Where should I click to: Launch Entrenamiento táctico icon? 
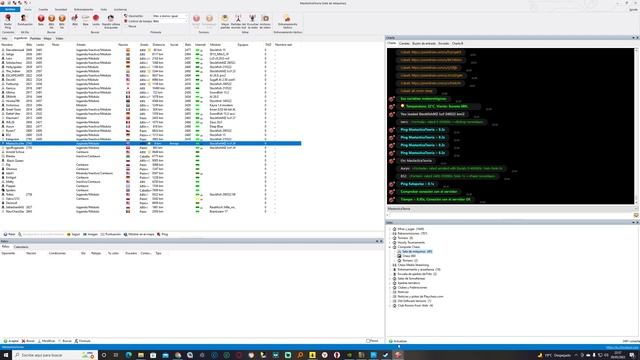[x=287, y=21]
